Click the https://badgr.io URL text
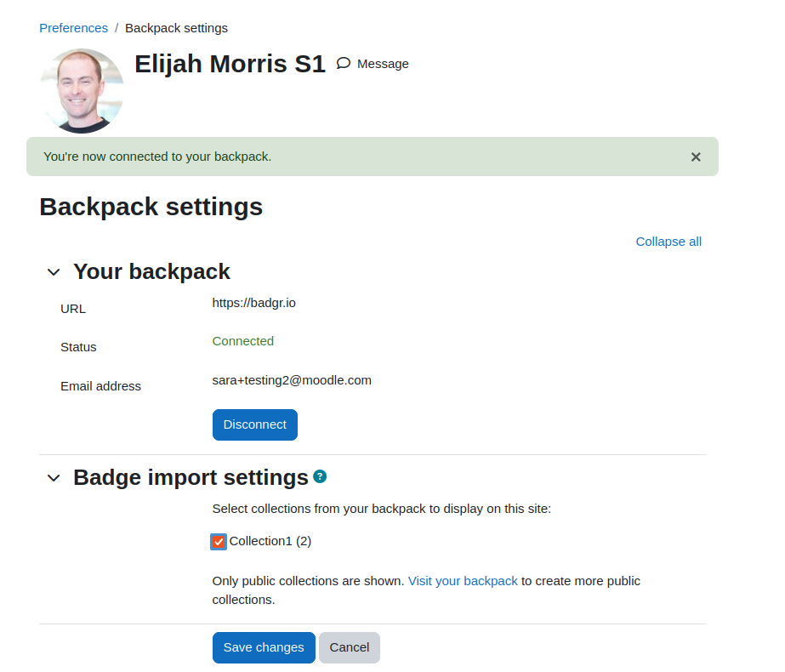This screenshot has width=785, height=672. pyautogui.click(x=253, y=303)
